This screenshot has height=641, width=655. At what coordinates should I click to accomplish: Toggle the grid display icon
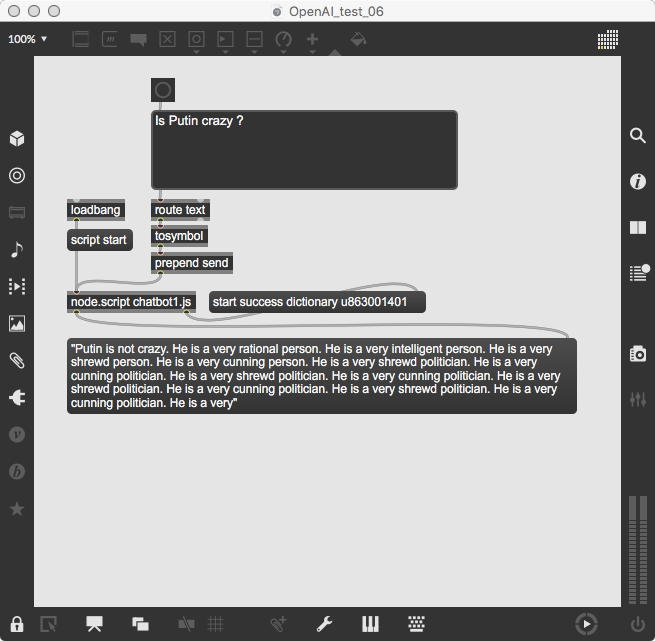click(x=216, y=624)
